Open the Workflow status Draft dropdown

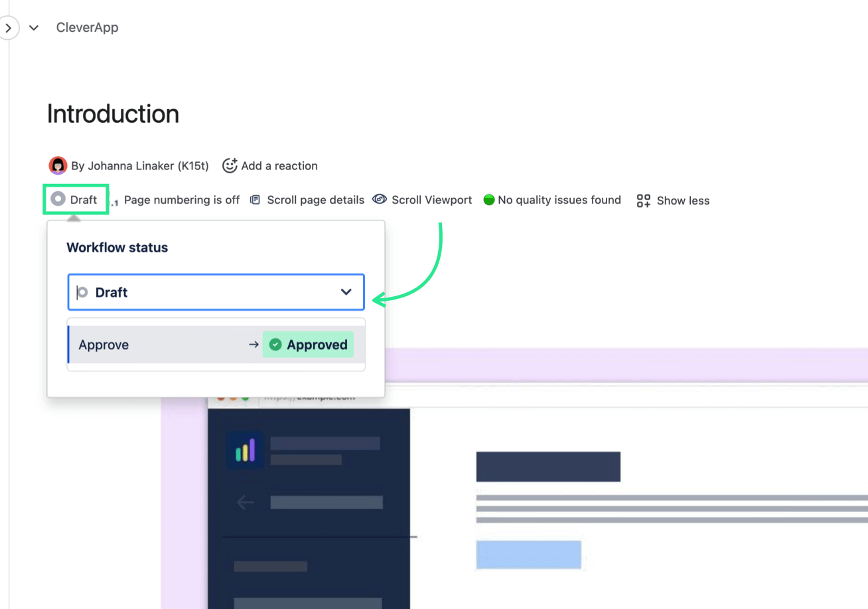tap(216, 292)
